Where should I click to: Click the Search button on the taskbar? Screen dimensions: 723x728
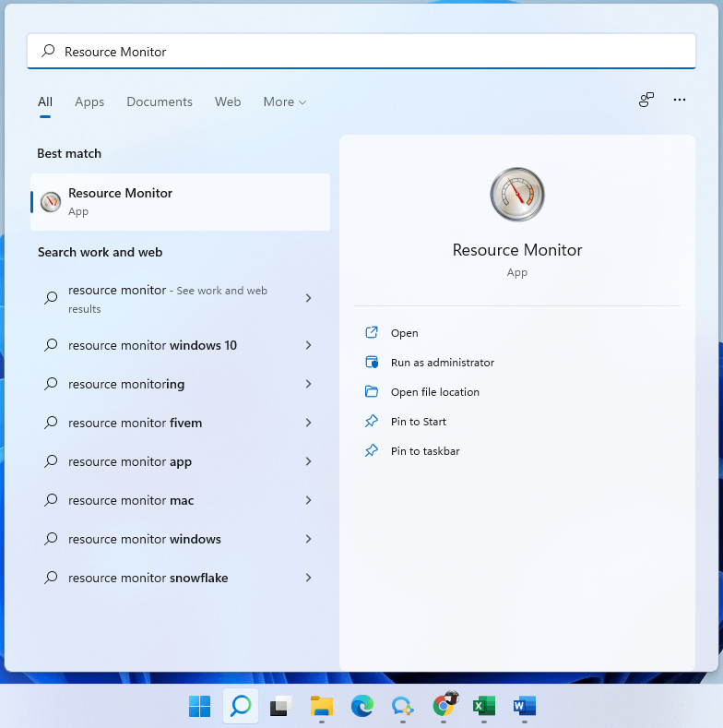pos(241,706)
